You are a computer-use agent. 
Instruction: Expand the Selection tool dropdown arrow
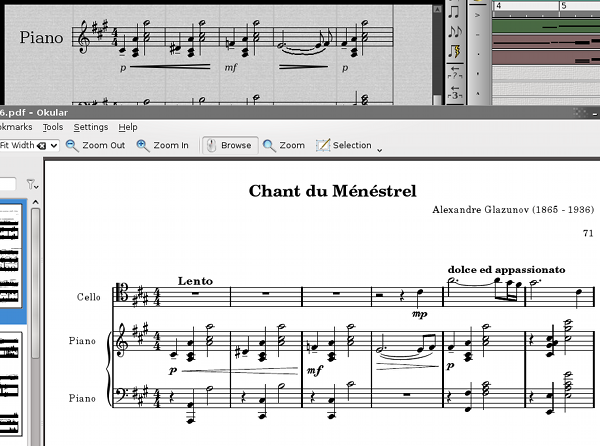pos(379,150)
